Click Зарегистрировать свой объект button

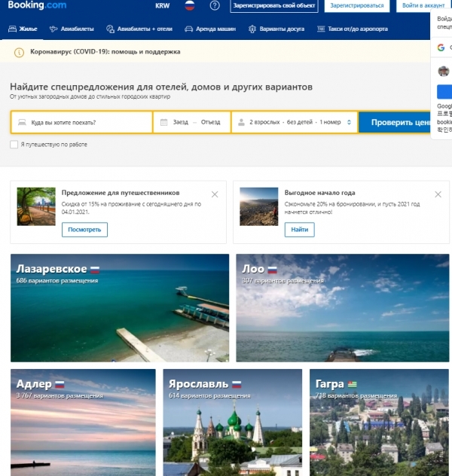(274, 6)
